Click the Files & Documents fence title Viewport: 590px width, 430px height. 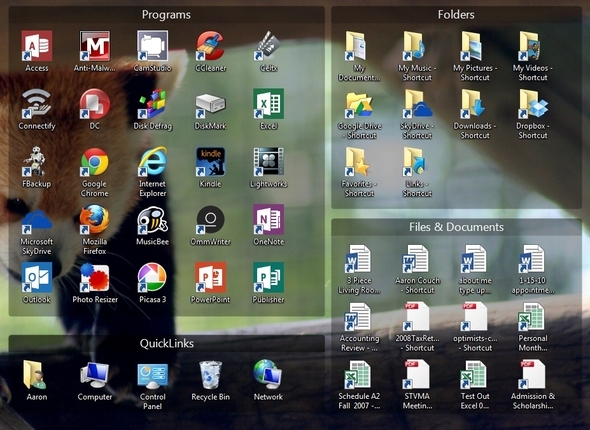pos(456,227)
